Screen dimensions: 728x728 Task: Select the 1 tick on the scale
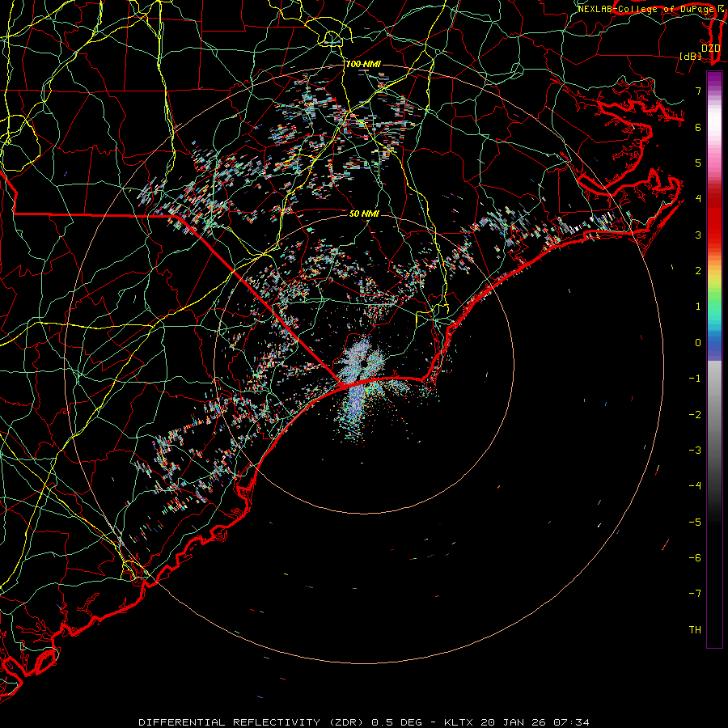698,307
